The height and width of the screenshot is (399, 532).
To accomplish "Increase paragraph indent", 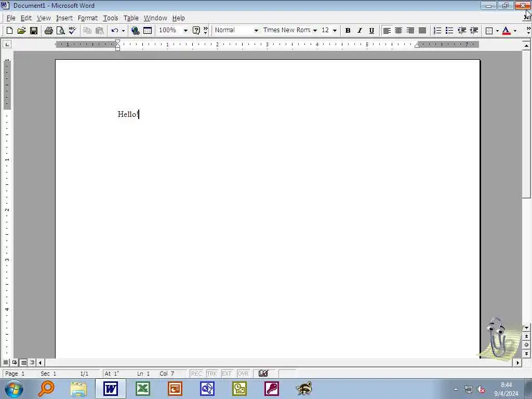I will (474, 31).
